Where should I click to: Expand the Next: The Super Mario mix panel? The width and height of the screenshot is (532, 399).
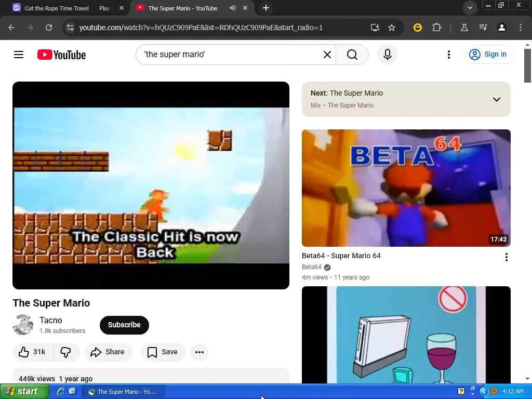[x=406, y=99]
